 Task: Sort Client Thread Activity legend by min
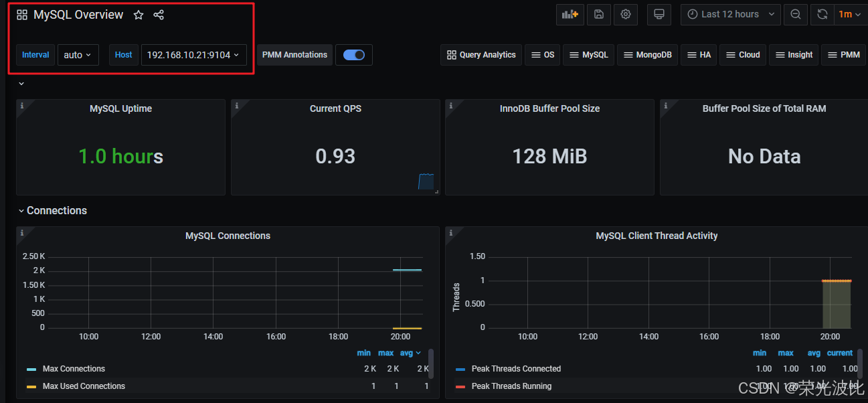click(x=760, y=353)
